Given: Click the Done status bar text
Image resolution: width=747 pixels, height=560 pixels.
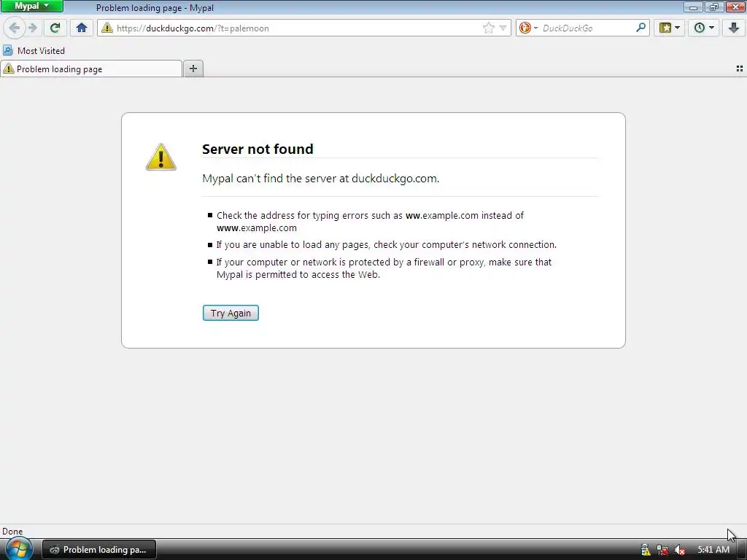Looking at the screenshot, I should [x=12, y=532].
